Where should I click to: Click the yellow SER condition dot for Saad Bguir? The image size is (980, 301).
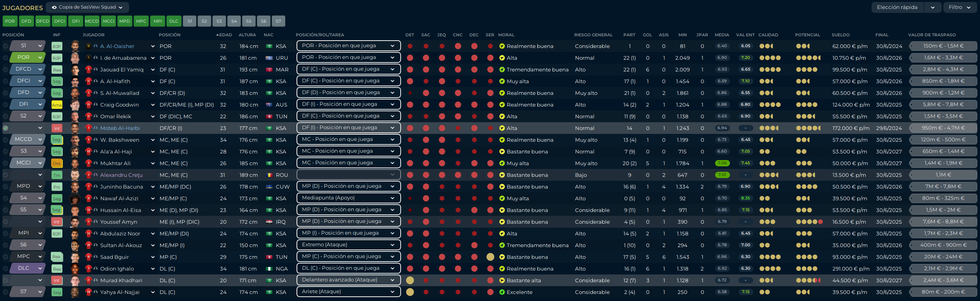490,257
